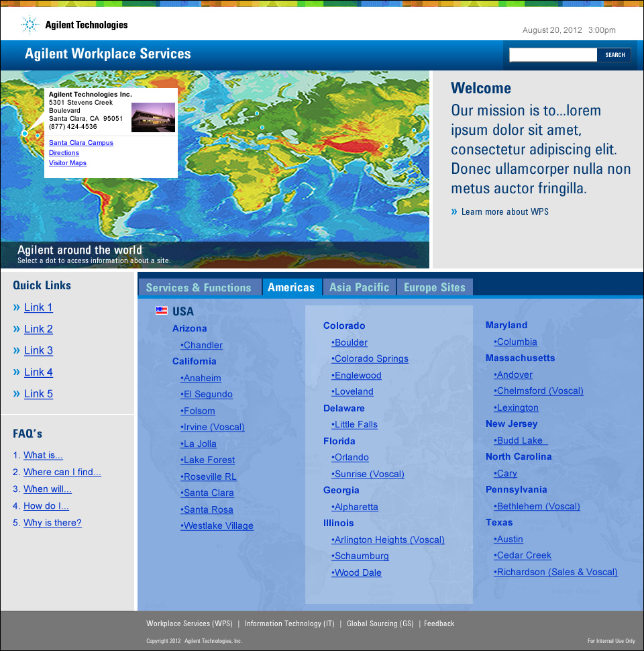This screenshot has height=651, width=644.
Task: Click the arrow icon next to Link 5
Action: pyautogui.click(x=17, y=393)
